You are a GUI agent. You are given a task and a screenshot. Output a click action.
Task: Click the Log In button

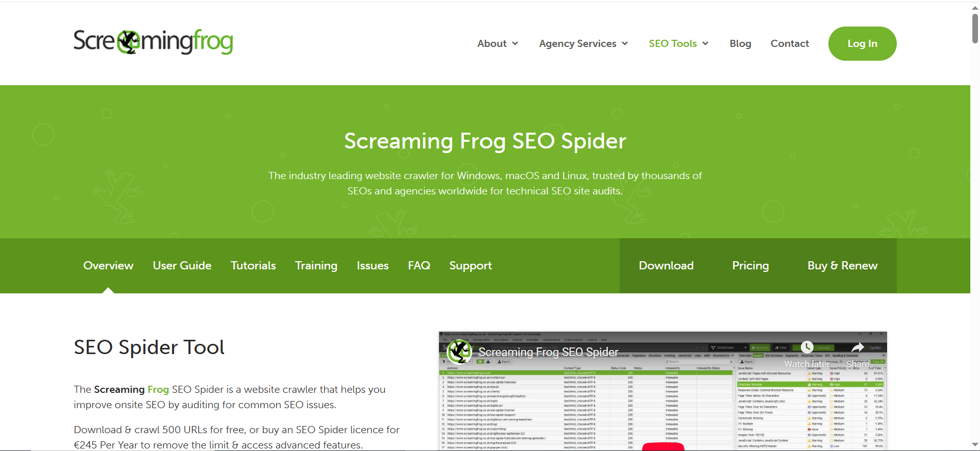pos(862,43)
